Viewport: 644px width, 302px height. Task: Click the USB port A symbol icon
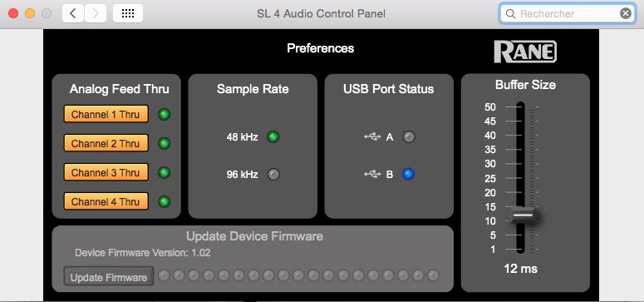pyautogui.click(x=372, y=137)
